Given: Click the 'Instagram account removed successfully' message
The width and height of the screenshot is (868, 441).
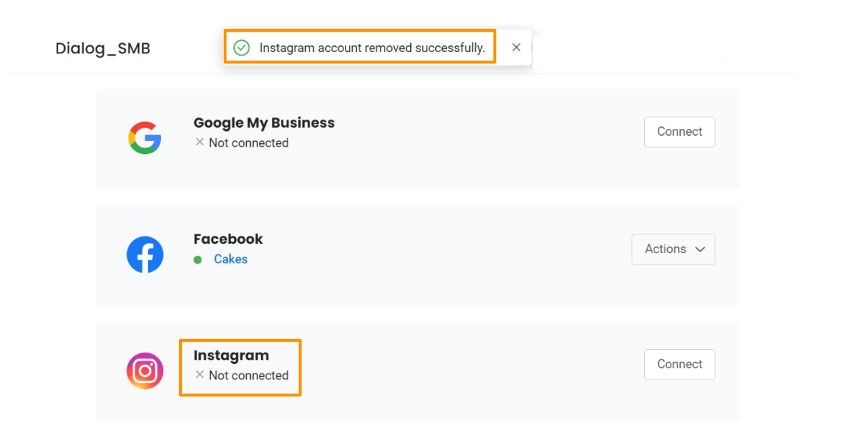Looking at the screenshot, I should click(x=372, y=48).
